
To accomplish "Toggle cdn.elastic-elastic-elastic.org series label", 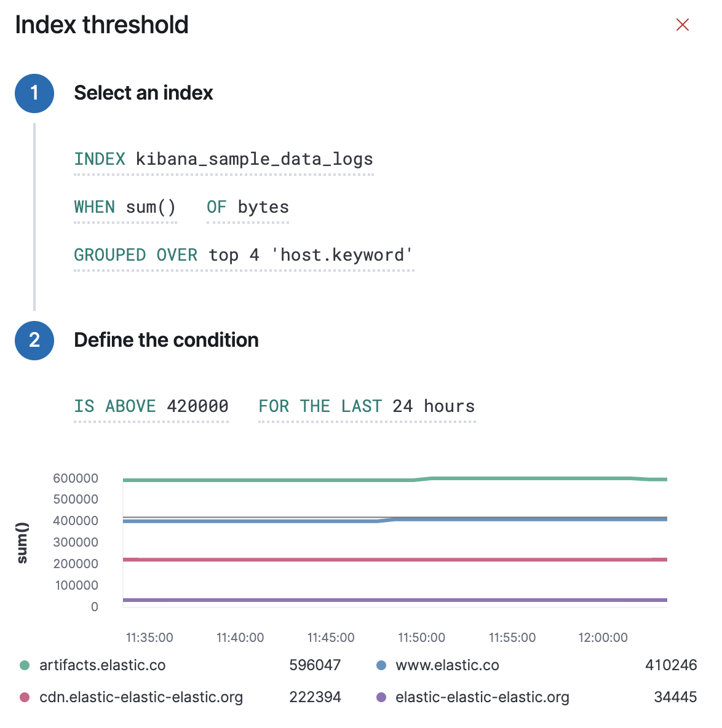I will click(141, 697).
